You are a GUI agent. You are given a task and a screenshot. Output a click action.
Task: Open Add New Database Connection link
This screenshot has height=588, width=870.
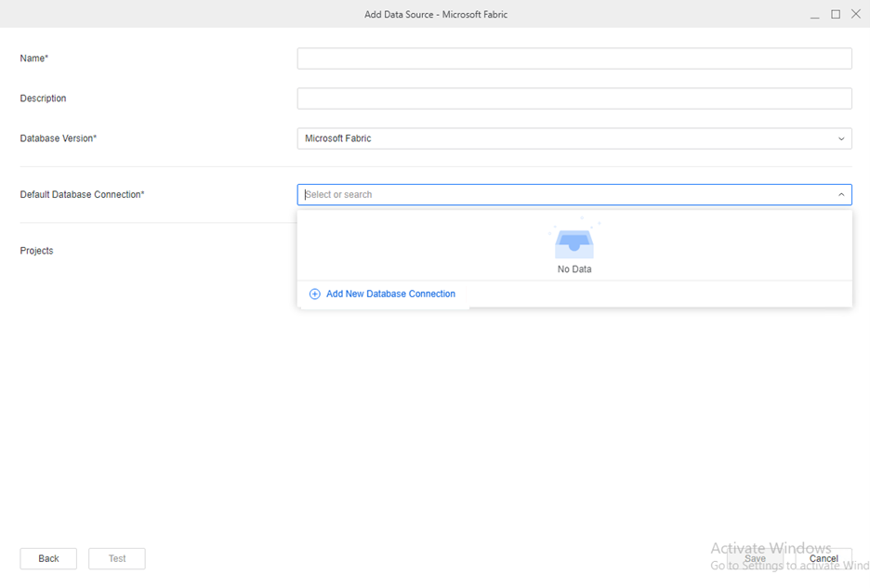pyautogui.click(x=390, y=294)
